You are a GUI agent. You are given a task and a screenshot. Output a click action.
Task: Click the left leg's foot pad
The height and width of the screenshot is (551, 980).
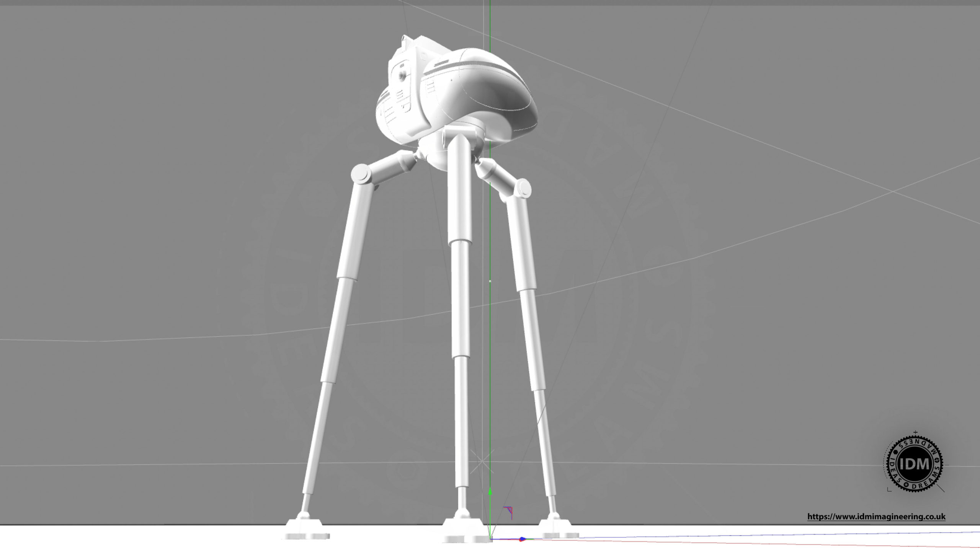(x=307, y=530)
